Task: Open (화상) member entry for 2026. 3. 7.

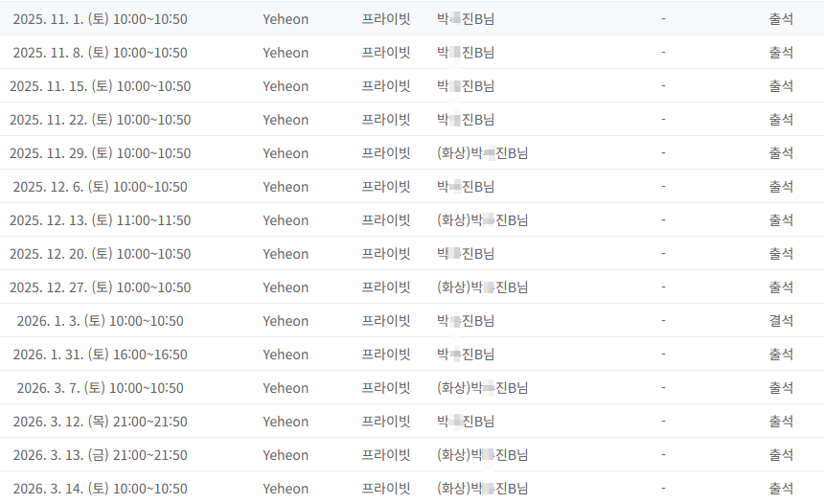Action: pos(482,388)
